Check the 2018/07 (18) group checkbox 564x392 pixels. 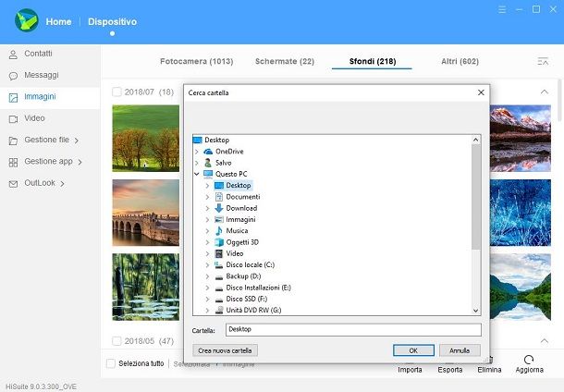pos(116,92)
